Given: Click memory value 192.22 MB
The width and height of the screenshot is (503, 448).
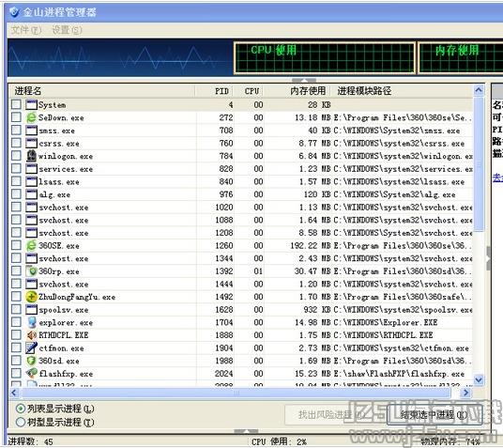Looking at the screenshot, I should click(x=311, y=246).
